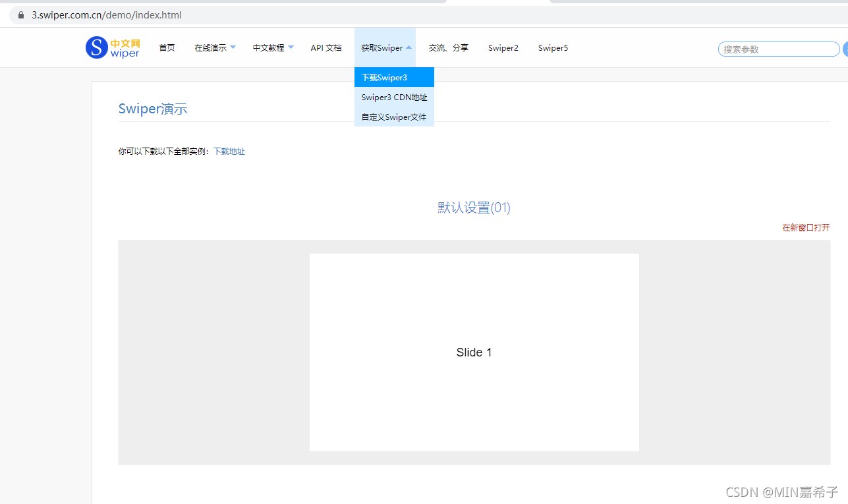The image size is (848, 504).
Task: Click the blue search button beside search box
Action: click(x=845, y=49)
